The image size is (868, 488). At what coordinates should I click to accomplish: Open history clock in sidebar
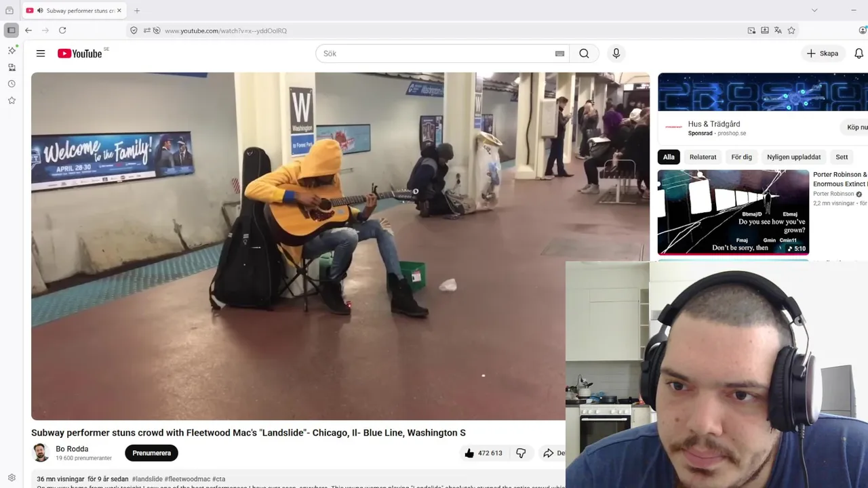pyautogui.click(x=12, y=84)
